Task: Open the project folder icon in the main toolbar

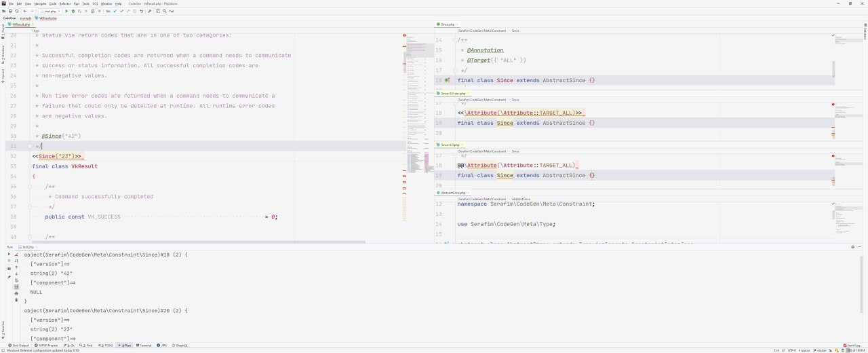Action: coord(3,11)
